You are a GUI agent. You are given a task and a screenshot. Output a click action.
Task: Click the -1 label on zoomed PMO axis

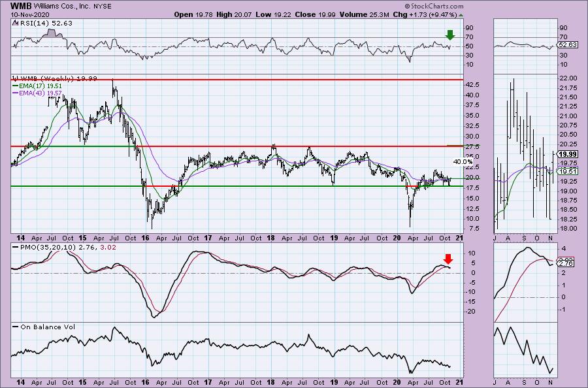click(x=563, y=310)
